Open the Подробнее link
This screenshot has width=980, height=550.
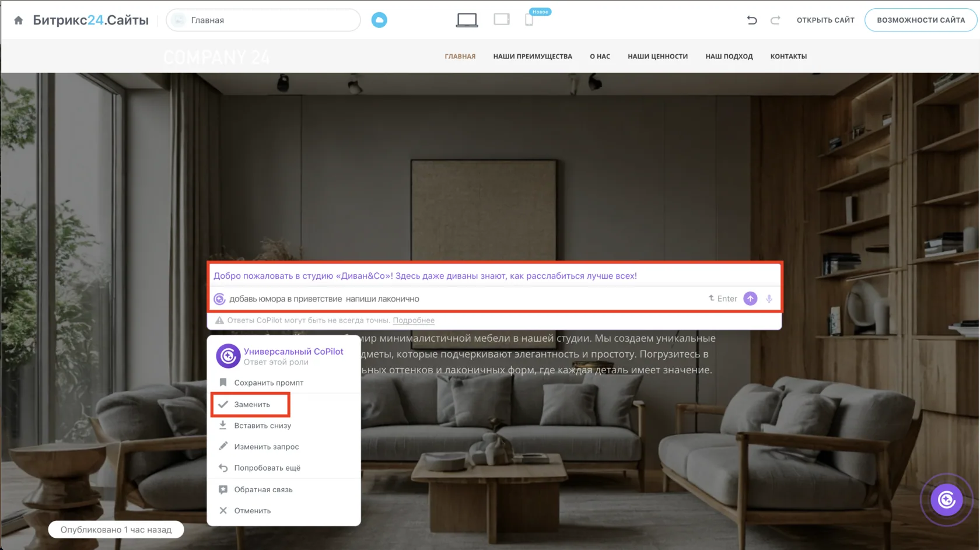pyautogui.click(x=414, y=320)
